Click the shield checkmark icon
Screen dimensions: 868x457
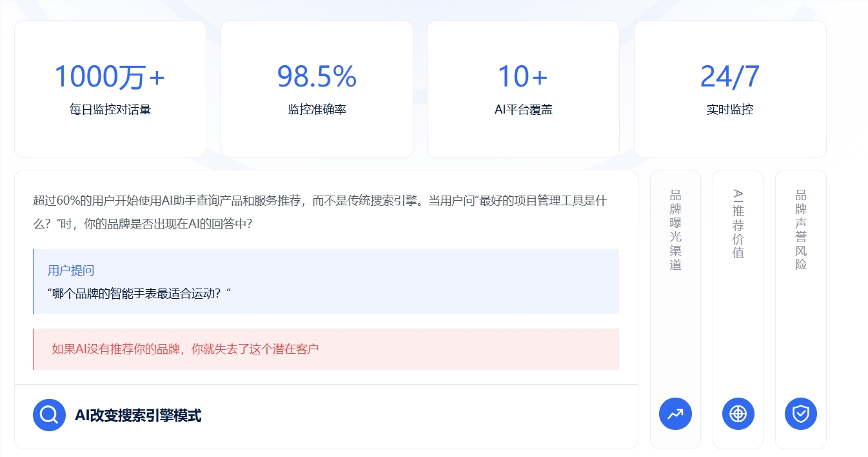coord(800,414)
